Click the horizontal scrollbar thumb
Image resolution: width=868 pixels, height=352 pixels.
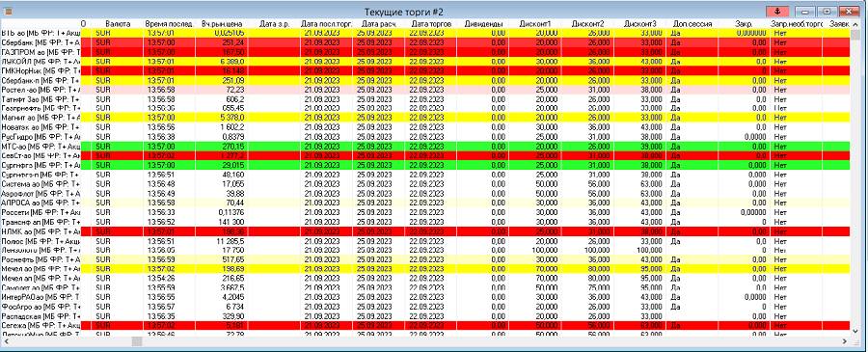tap(136, 341)
